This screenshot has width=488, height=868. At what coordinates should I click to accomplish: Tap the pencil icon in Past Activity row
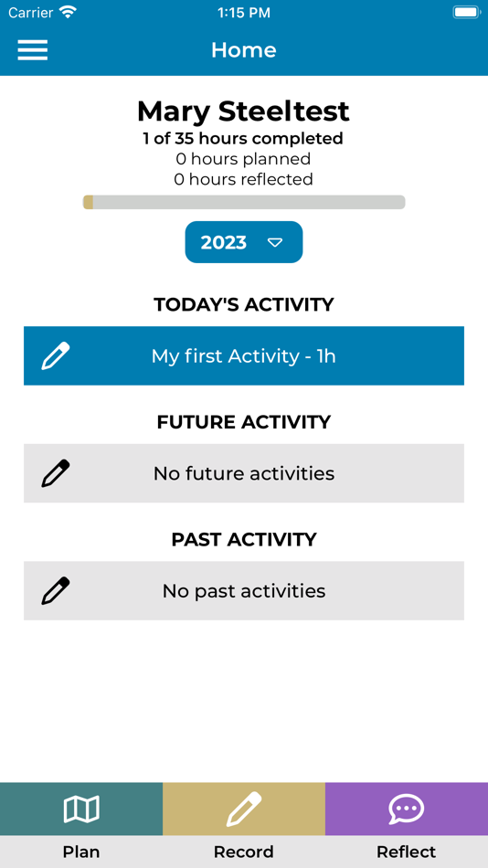pos(56,590)
